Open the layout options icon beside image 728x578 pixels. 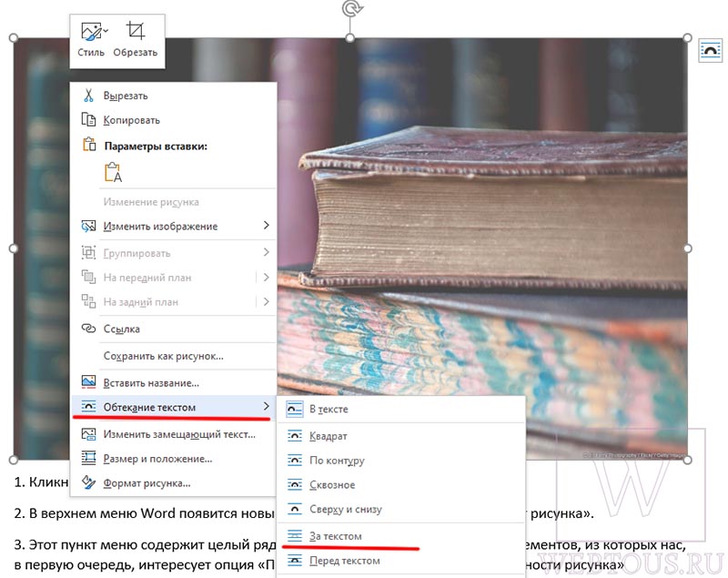click(711, 50)
